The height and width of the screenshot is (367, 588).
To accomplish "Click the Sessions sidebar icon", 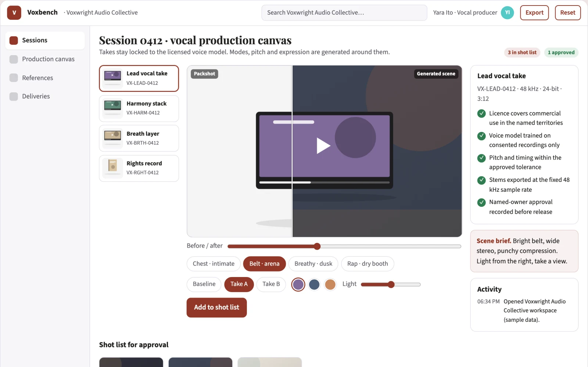I will [x=14, y=40].
